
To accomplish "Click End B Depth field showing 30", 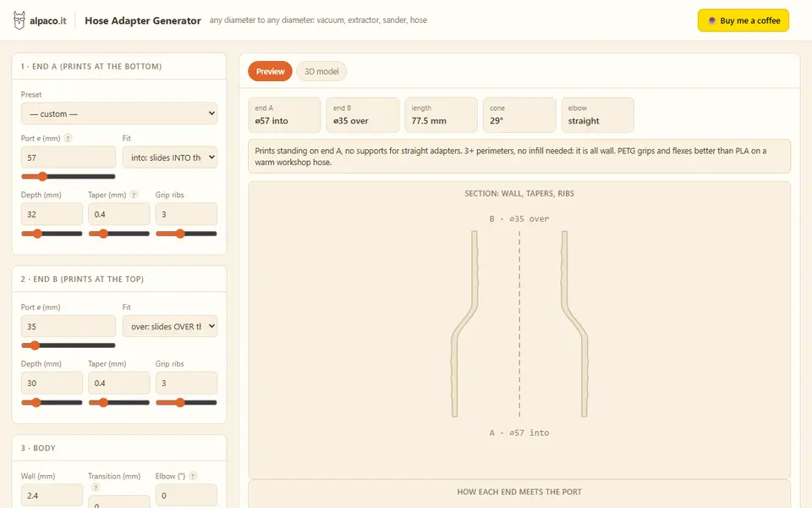I will coord(52,383).
